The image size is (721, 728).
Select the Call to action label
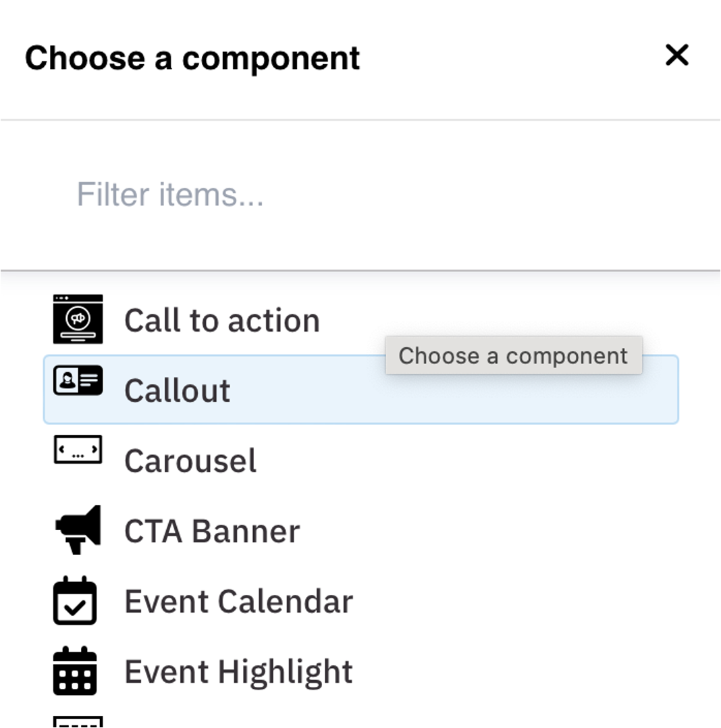[x=221, y=320]
